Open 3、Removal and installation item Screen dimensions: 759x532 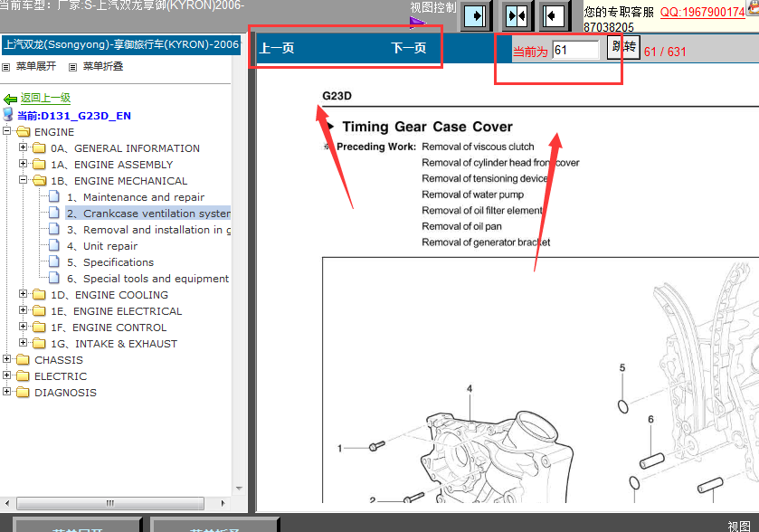[x=148, y=230]
